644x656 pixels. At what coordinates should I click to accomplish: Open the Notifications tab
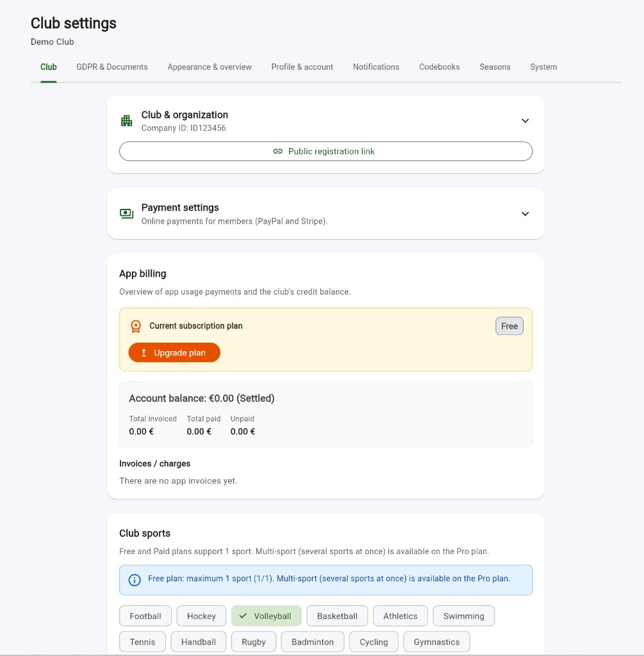click(x=376, y=67)
